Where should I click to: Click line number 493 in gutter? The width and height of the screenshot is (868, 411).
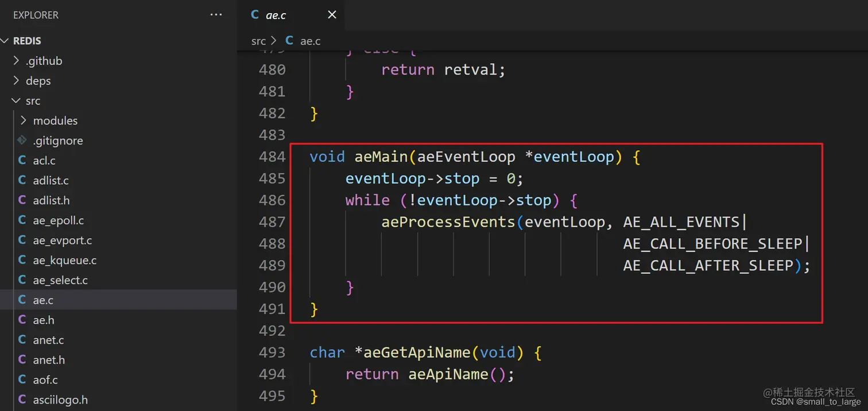[x=272, y=352]
